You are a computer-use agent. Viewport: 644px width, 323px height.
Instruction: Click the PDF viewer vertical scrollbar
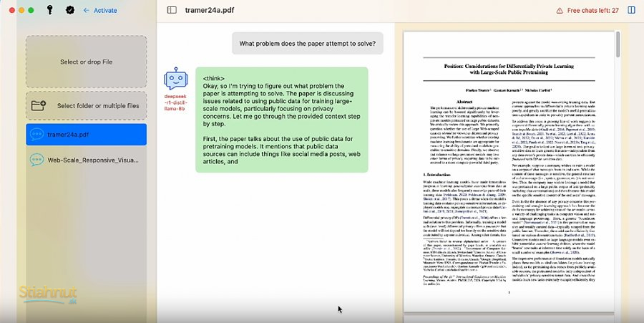pyautogui.click(x=618, y=44)
